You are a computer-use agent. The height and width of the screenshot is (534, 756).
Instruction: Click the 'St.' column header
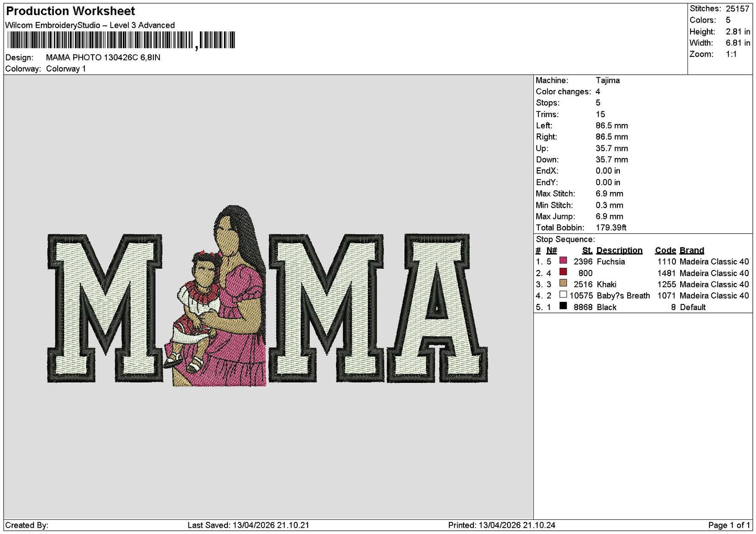tap(587, 251)
